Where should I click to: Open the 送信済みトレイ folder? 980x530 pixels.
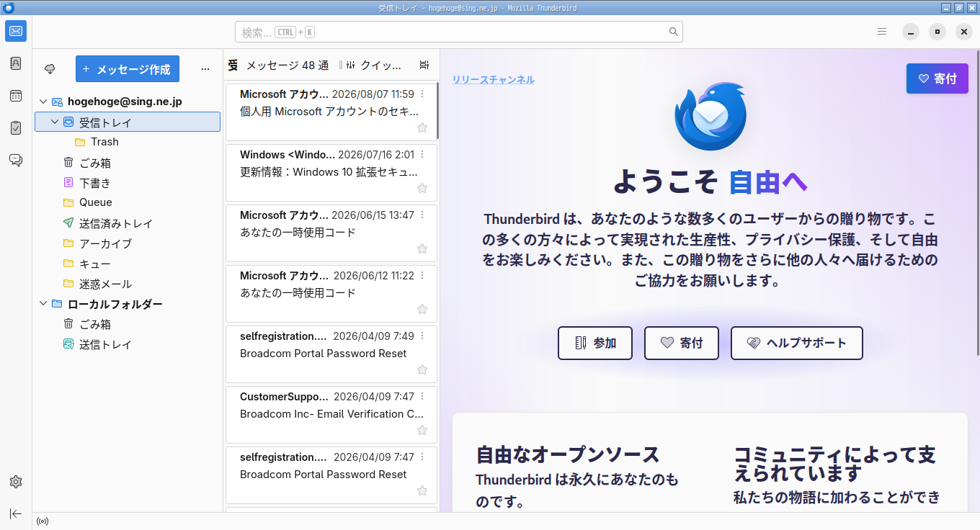(x=128, y=223)
